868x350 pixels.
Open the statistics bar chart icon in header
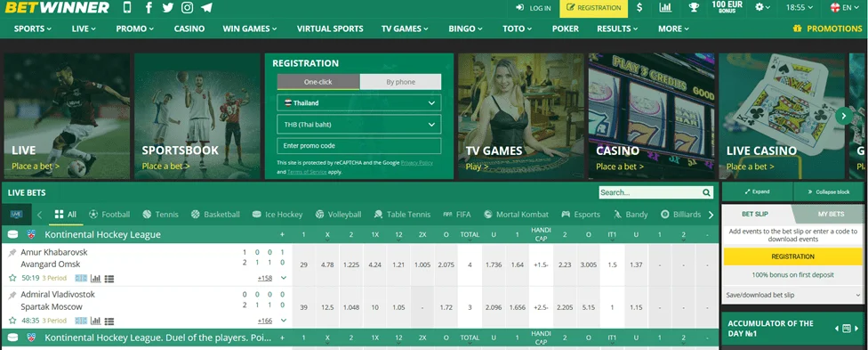pyautogui.click(x=665, y=7)
